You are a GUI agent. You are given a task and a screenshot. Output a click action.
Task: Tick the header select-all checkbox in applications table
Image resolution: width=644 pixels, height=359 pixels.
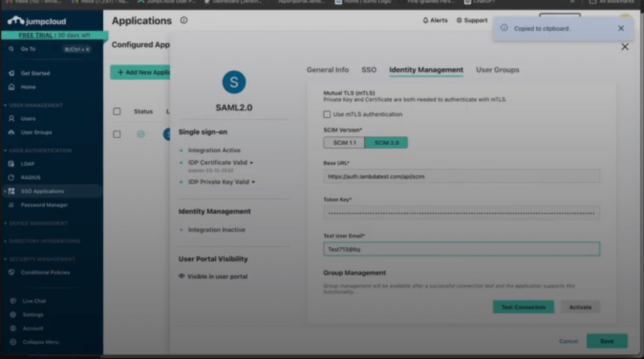(117, 112)
